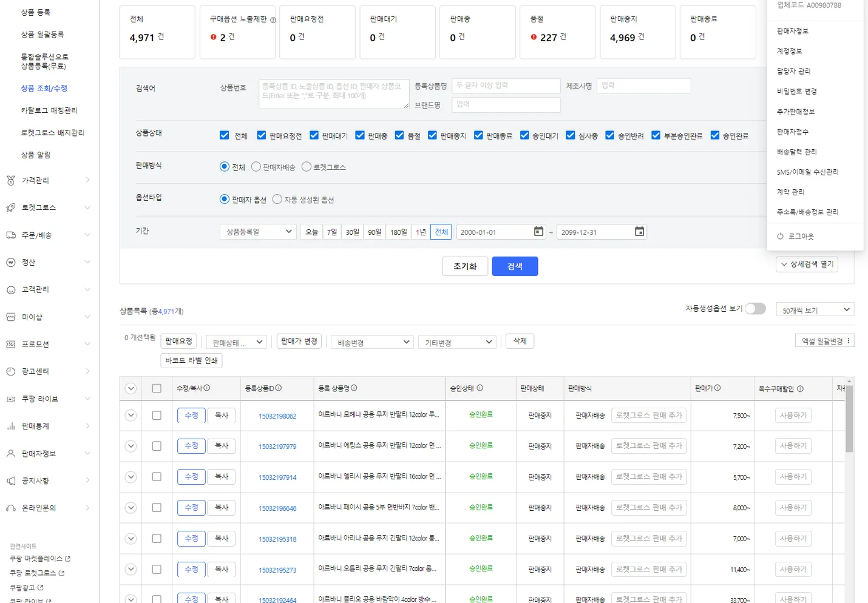
Task: Click info icon next to 승인상태 header
Action: pos(480,388)
